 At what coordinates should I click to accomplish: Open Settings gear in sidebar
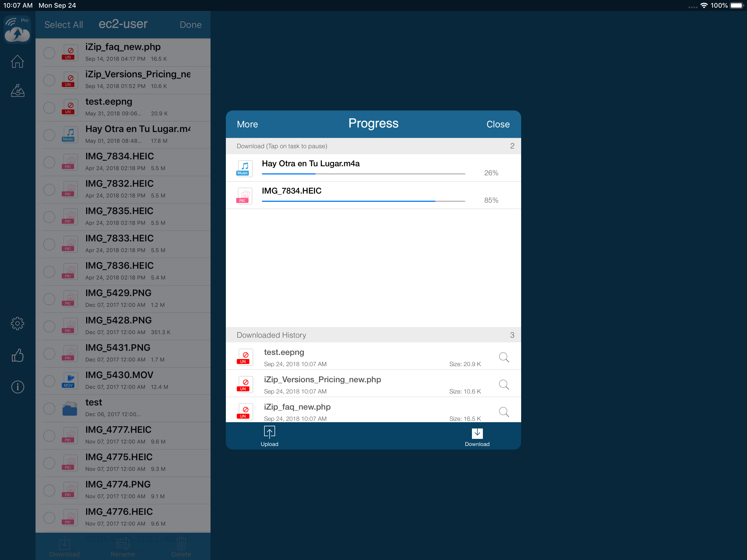[17, 323]
